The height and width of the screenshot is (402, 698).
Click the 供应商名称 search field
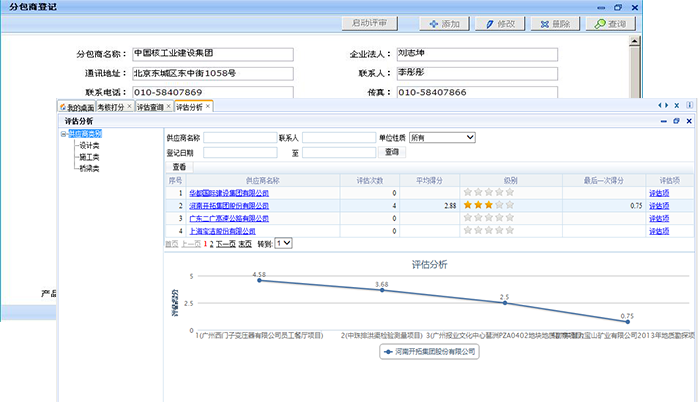[x=240, y=138]
